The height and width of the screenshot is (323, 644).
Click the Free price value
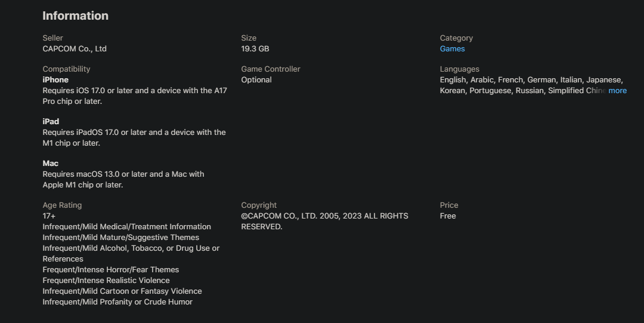tap(448, 216)
